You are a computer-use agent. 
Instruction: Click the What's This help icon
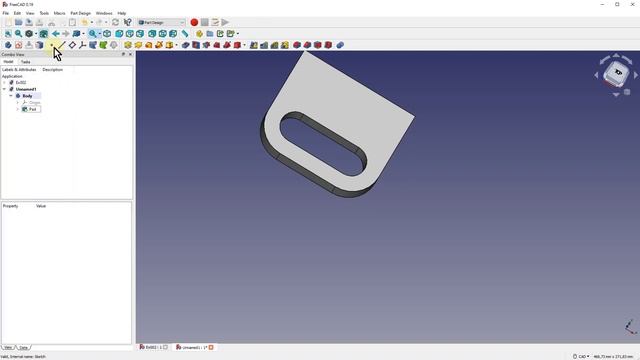tap(128, 22)
